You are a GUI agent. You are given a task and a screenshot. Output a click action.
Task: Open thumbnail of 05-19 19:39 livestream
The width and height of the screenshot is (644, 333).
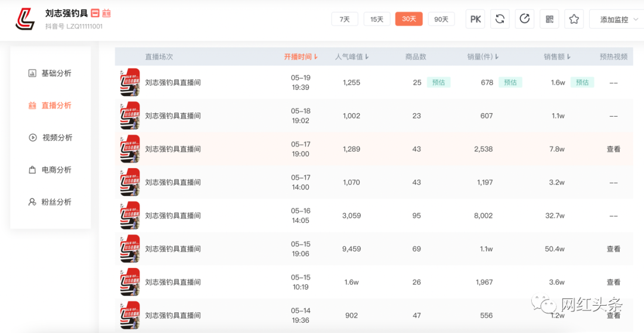coord(130,82)
